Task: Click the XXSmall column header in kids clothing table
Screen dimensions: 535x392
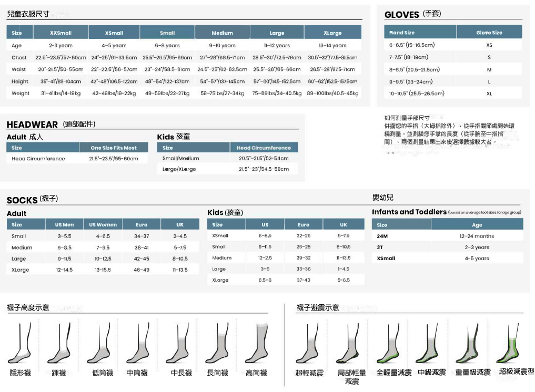Action: coord(60,33)
